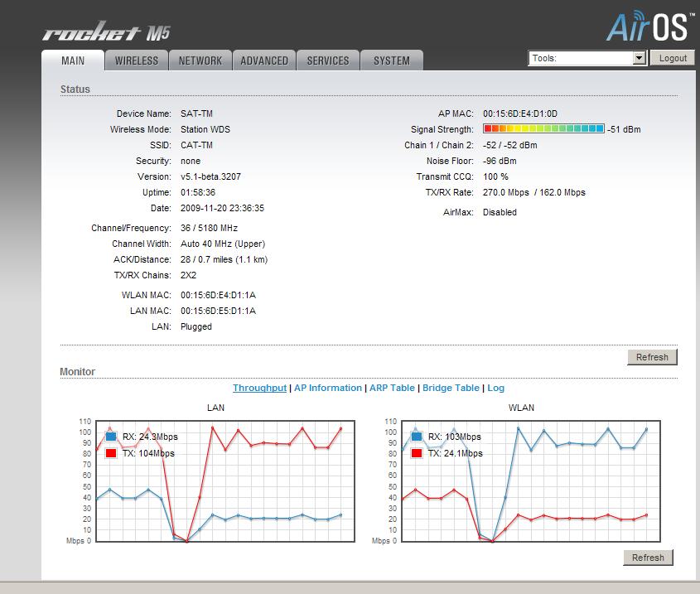Screen dimensions: 700x594
Task: Click the blue RX legend square in WLAN graph
Action: click(416, 437)
